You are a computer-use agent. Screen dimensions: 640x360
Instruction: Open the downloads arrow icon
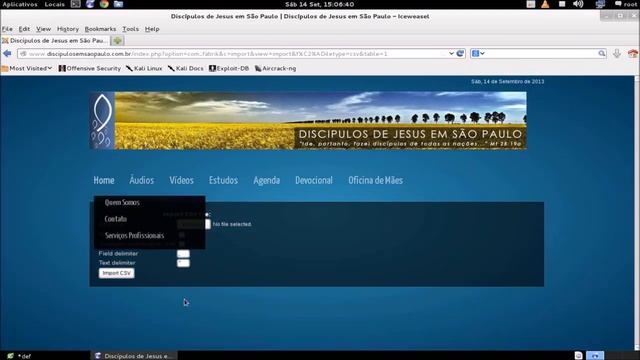(617, 53)
